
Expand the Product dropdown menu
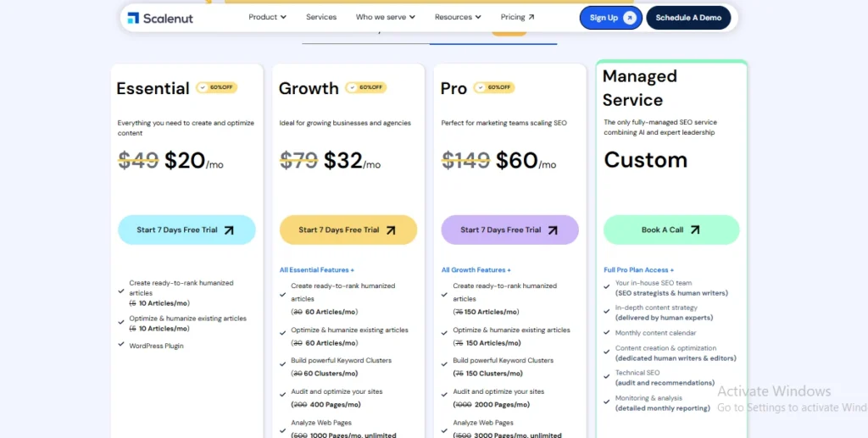pos(267,17)
